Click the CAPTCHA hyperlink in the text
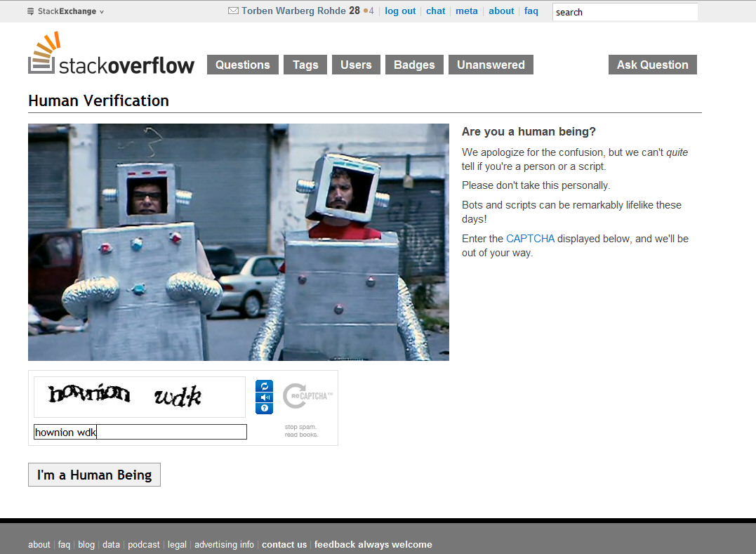The width and height of the screenshot is (756, 554). click(x=530, y=239)
